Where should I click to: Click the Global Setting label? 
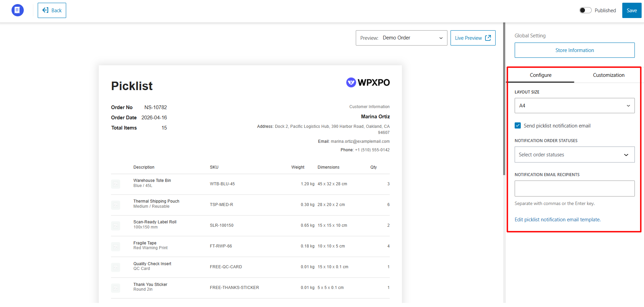530,36
